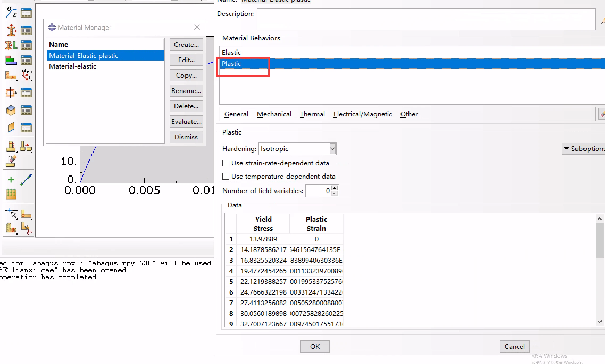
Task: Click Delete... in Material Manager
Action: point(186,106)
